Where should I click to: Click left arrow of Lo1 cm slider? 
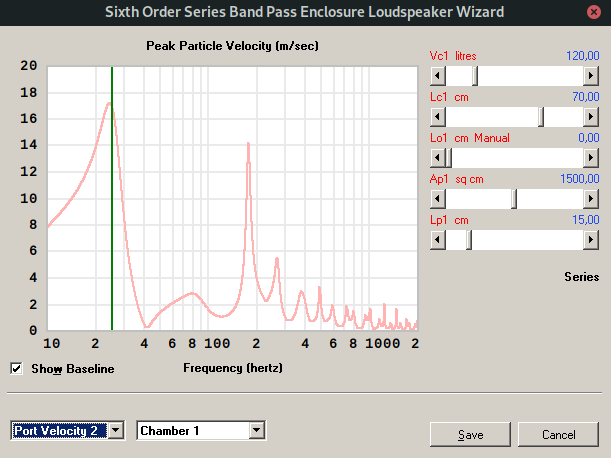tap(438, 158)
